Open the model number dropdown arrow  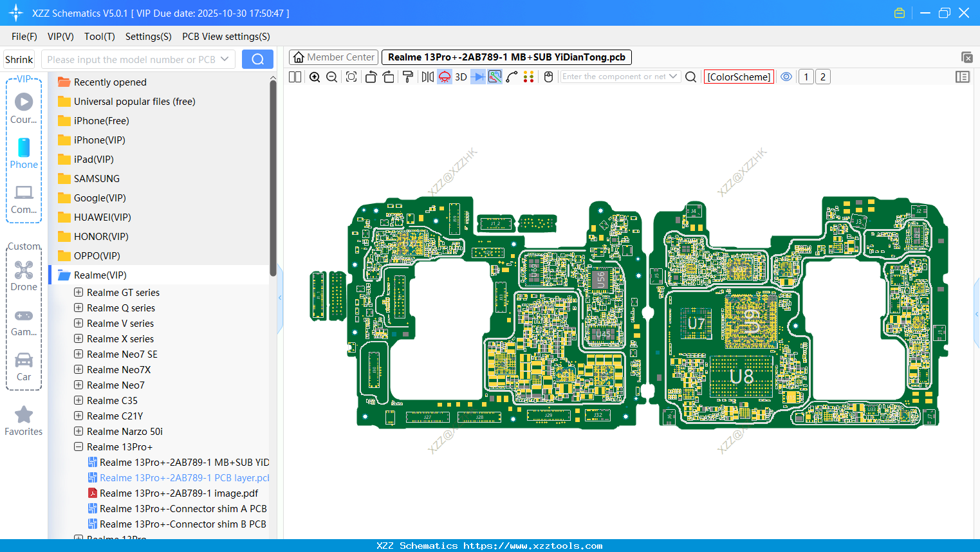[x=225, y=59]
